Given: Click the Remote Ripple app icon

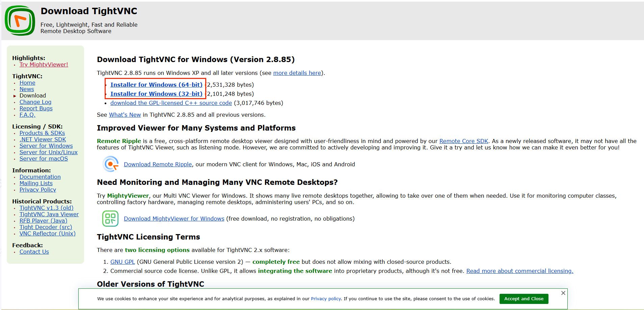Looking at the screenshot, I should coord(110,164).
